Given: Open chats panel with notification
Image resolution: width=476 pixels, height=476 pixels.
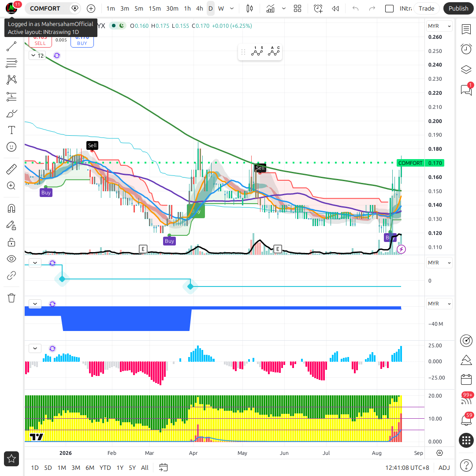Looking at the screenshot, I should point(466,89).
